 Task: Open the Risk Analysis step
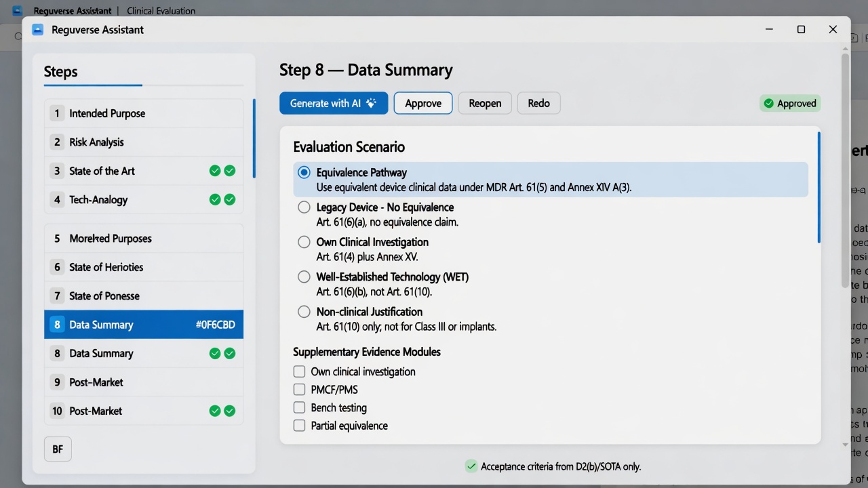coord(144,142)
